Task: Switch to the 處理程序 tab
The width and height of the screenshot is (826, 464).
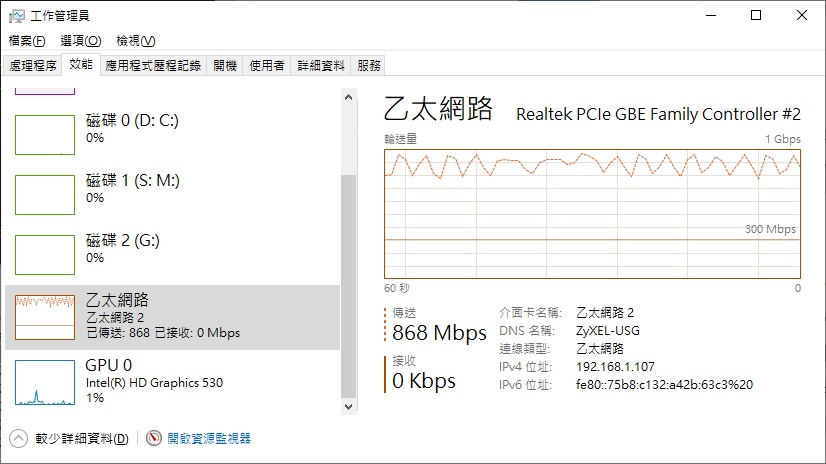Action: [x=33, y=65]
